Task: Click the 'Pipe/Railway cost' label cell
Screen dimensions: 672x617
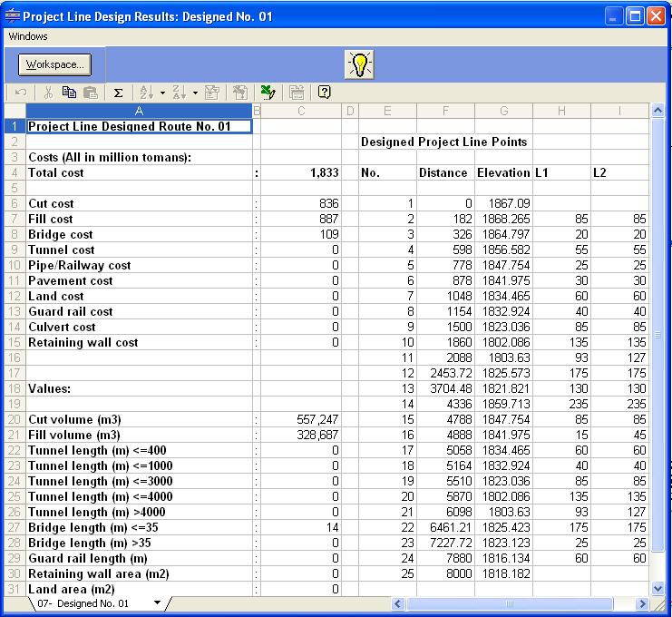Action: tap(139, 266)
